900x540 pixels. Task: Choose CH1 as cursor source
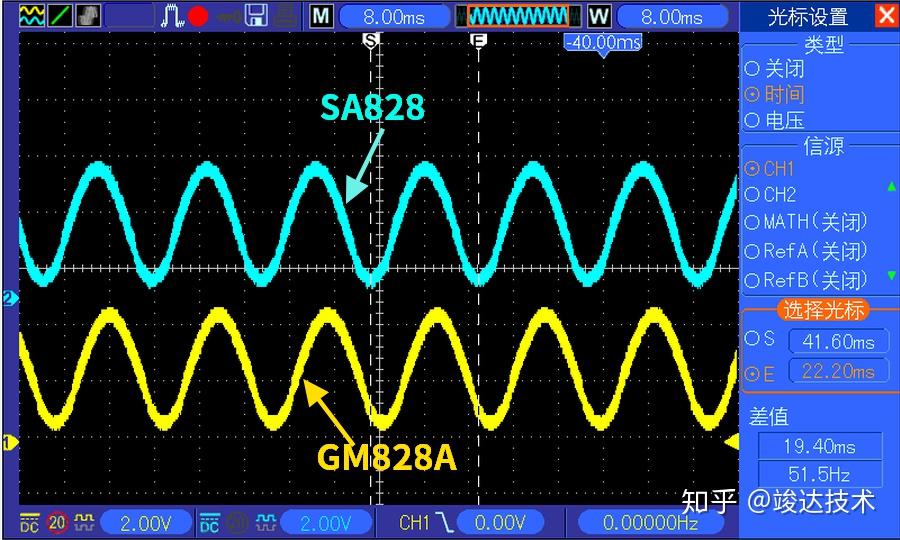[x=769, y=169]
